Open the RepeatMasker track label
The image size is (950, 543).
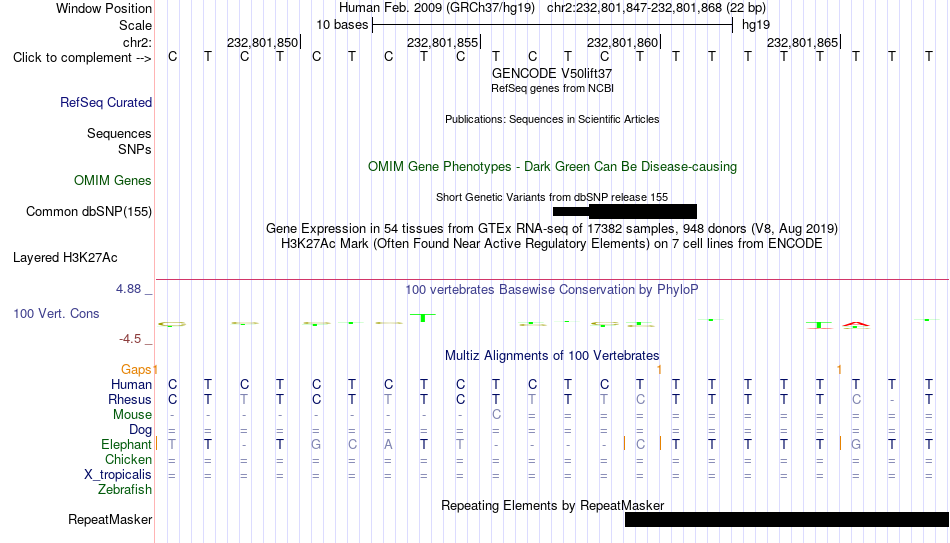tap(110, 519)
